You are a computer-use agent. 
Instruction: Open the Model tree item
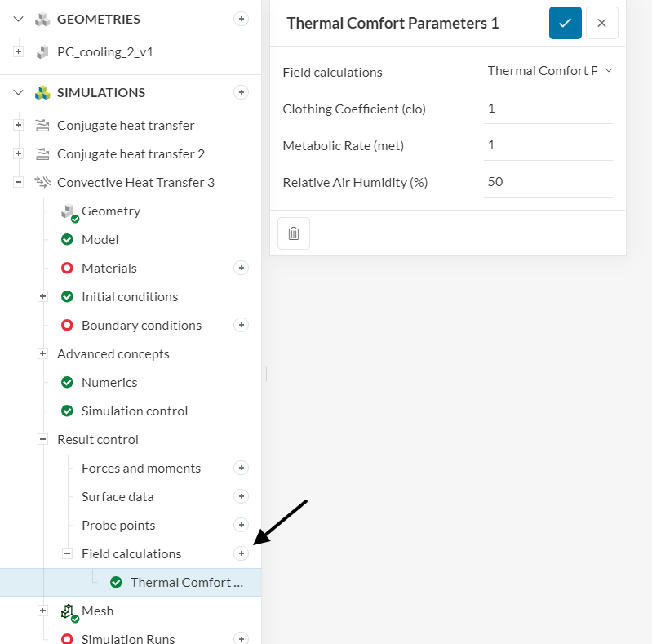pos(100,239)
